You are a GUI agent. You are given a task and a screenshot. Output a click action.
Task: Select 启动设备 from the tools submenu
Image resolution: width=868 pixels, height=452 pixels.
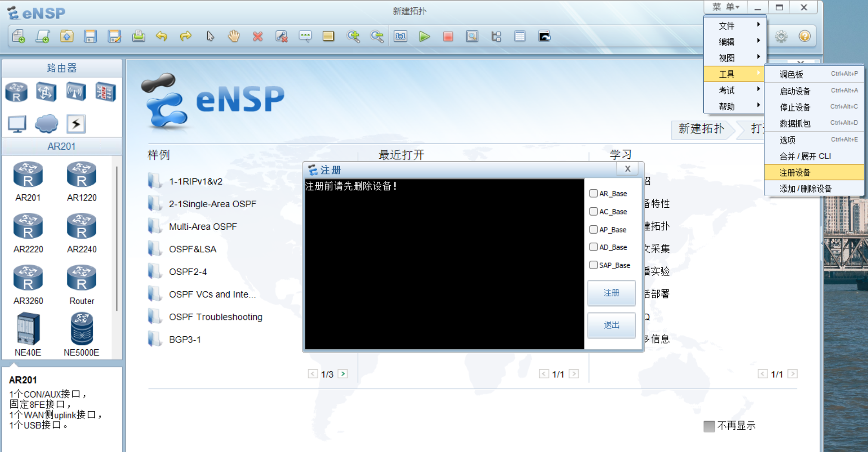[814, 91]
